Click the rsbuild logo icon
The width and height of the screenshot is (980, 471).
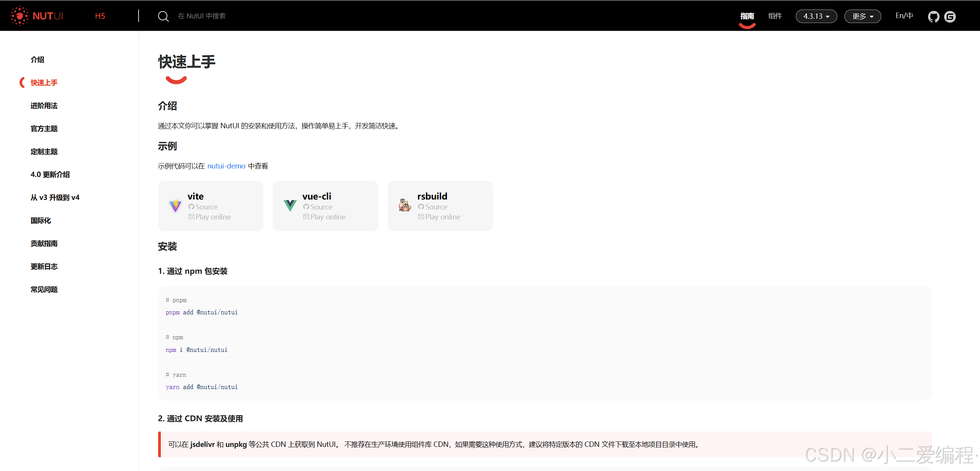tap(405, 206)
